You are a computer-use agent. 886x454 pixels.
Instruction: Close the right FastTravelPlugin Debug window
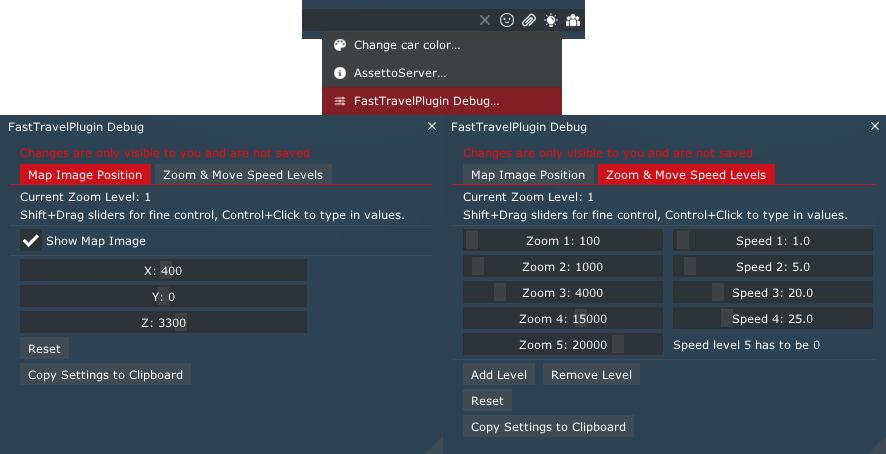pyautogui.click(x=875, y=127)
